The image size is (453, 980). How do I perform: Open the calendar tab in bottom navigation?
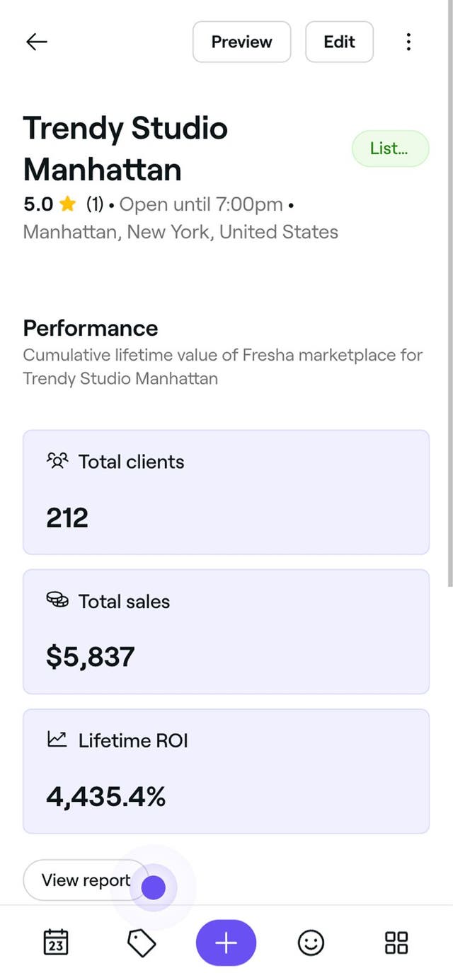(57, 943)
